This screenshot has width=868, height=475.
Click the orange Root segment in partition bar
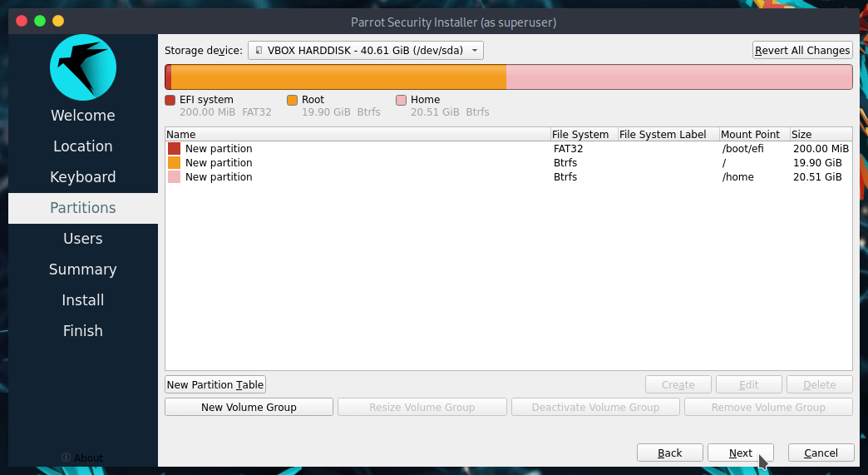point(338,77)
